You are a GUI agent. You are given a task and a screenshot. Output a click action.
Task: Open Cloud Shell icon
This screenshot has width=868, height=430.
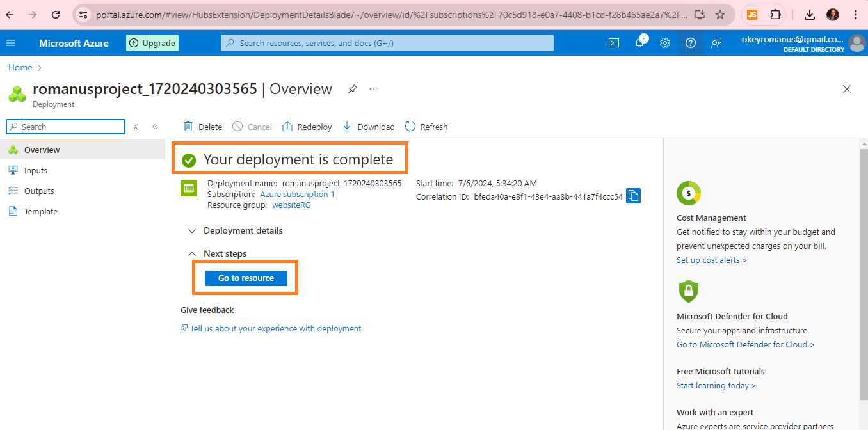tap(613, 43)
